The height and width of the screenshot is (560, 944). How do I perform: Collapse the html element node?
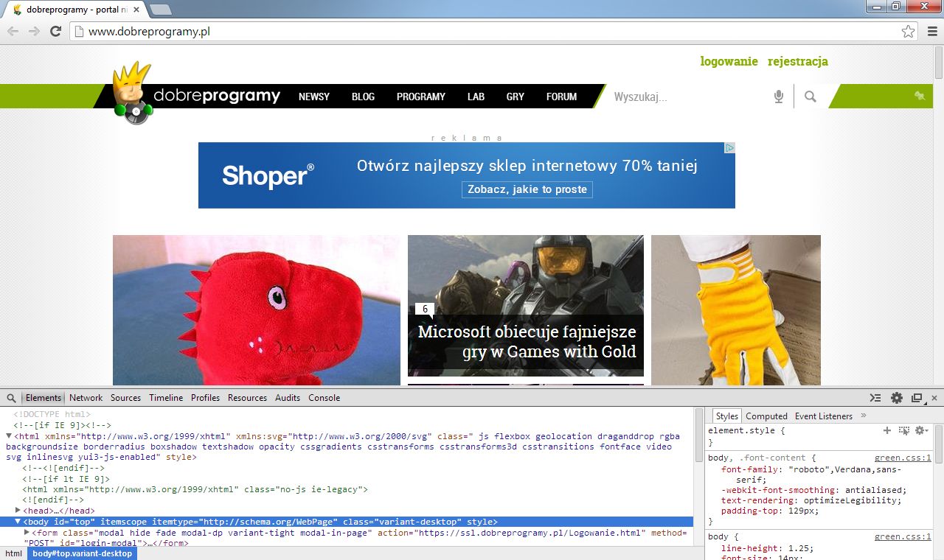coord(9,435)
